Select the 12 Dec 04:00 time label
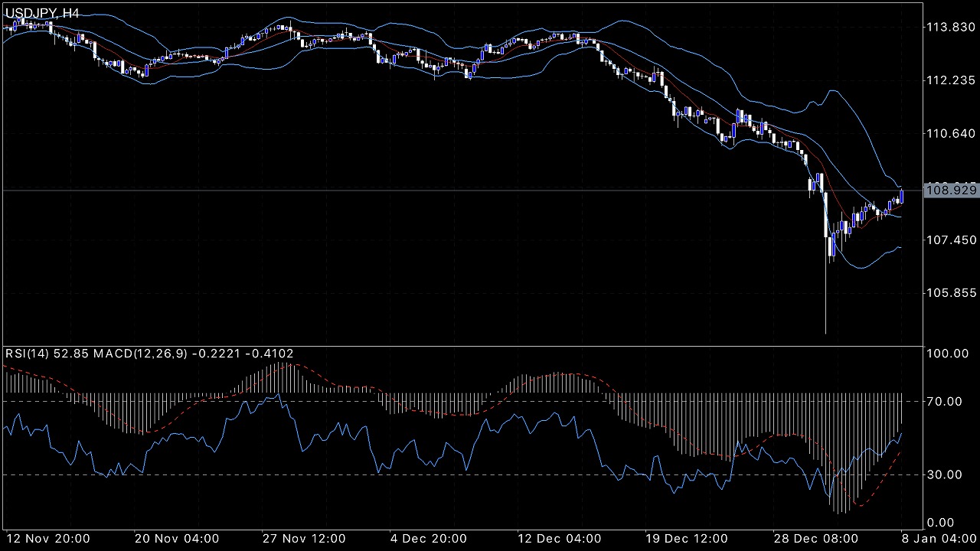980x551 pixels. 560,538
